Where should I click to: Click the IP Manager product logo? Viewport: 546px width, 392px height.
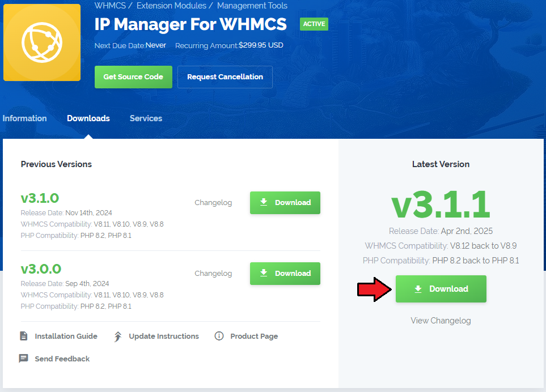pos(42,42)
